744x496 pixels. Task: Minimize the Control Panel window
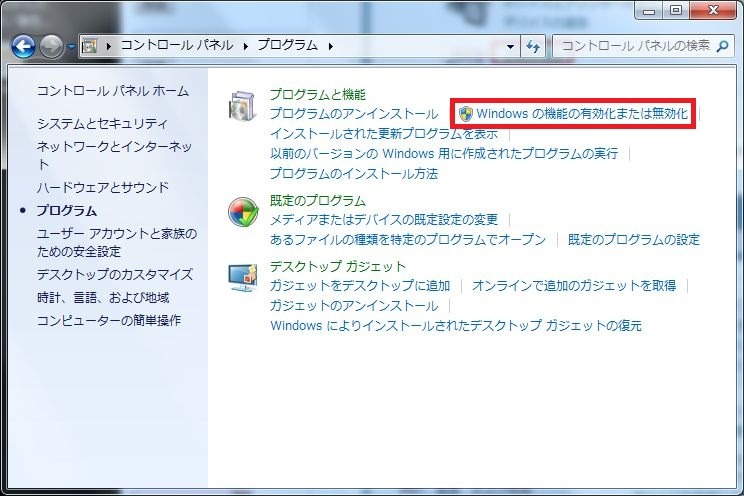650,10
